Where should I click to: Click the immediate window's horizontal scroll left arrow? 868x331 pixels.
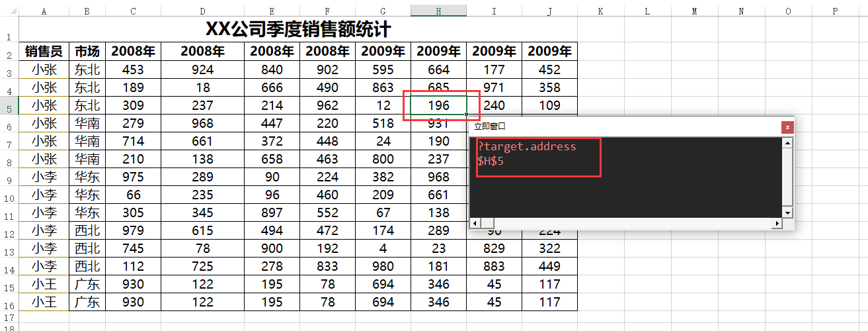tap(475, 223)
